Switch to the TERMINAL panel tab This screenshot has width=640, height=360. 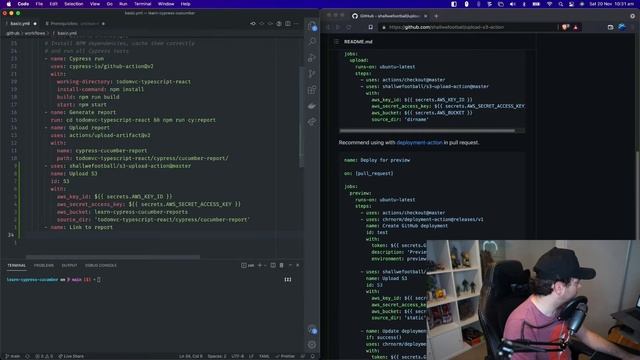(16, 265)
